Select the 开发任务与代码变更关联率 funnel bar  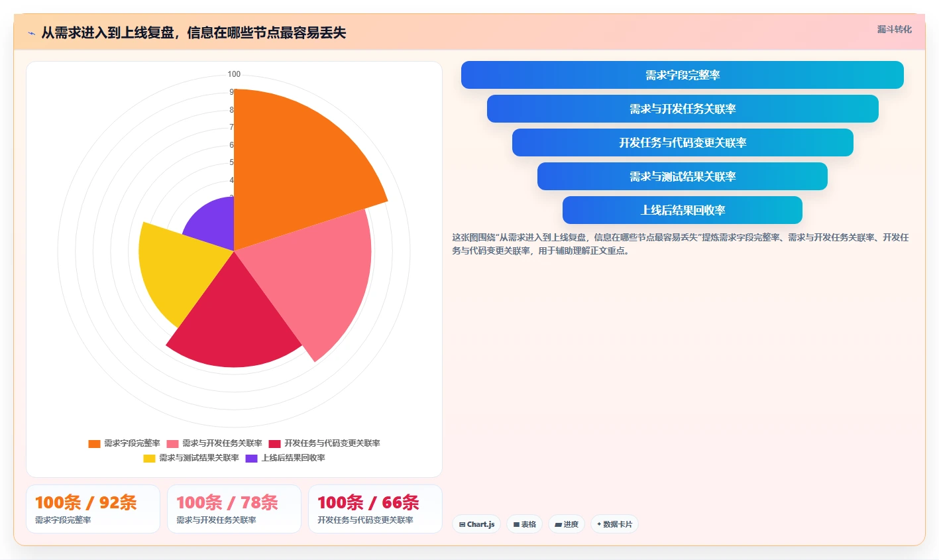[x=682, y=142]
